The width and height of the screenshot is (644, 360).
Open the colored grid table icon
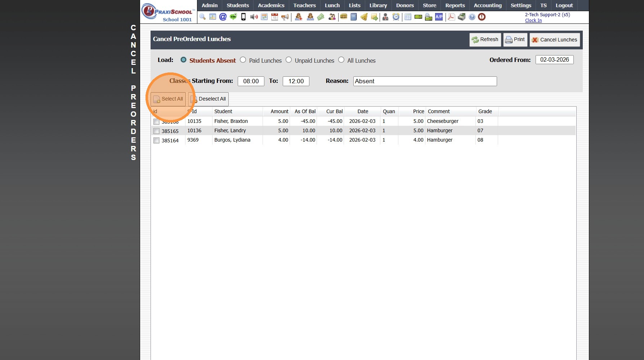(213, 17)
